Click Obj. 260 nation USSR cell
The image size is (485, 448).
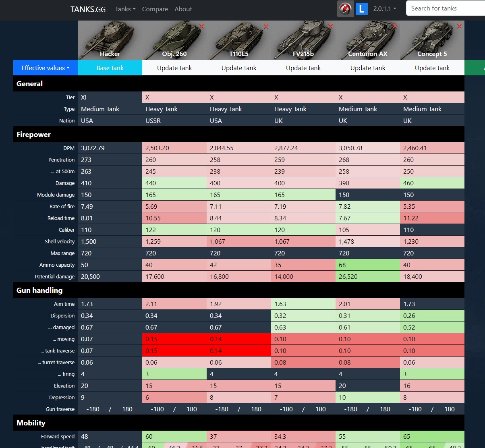click(x=174, y=120)
